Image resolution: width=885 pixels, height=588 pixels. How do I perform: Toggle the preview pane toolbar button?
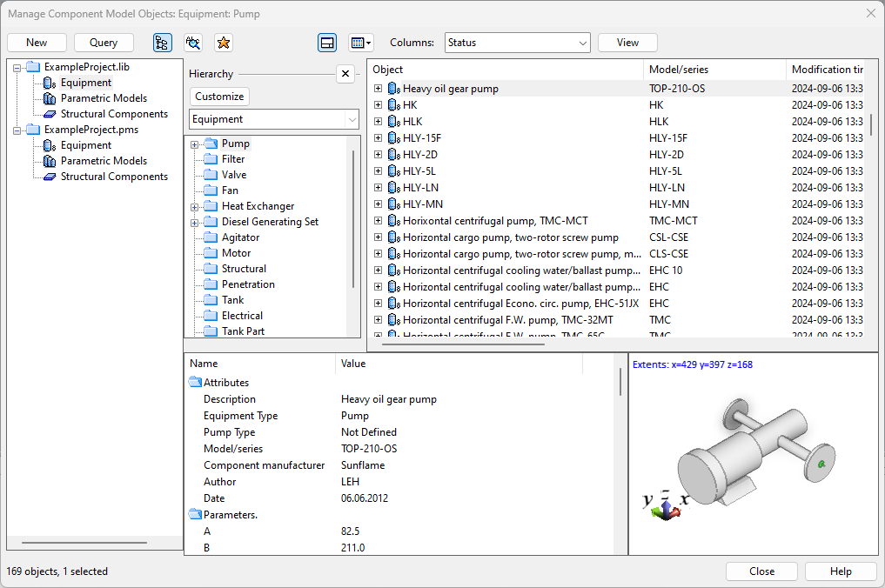pyautogui.click(x=327, y=42)
